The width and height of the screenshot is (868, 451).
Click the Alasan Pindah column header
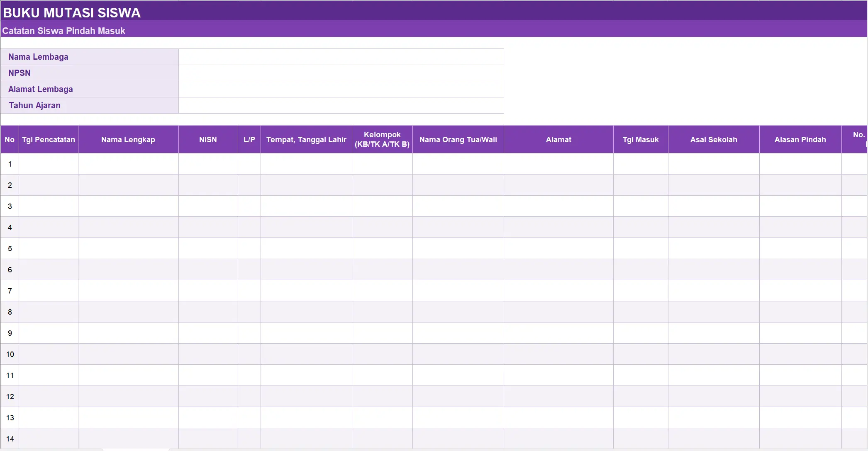coord(800,140)
